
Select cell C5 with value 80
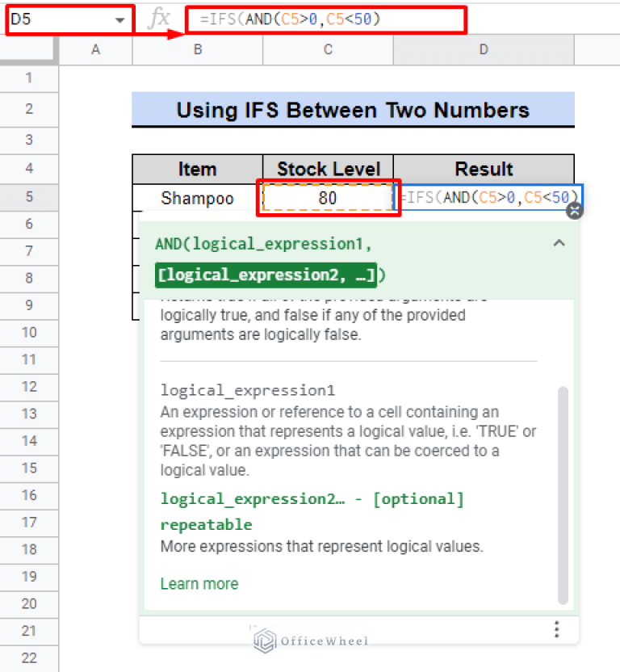[x=328, y=197]
